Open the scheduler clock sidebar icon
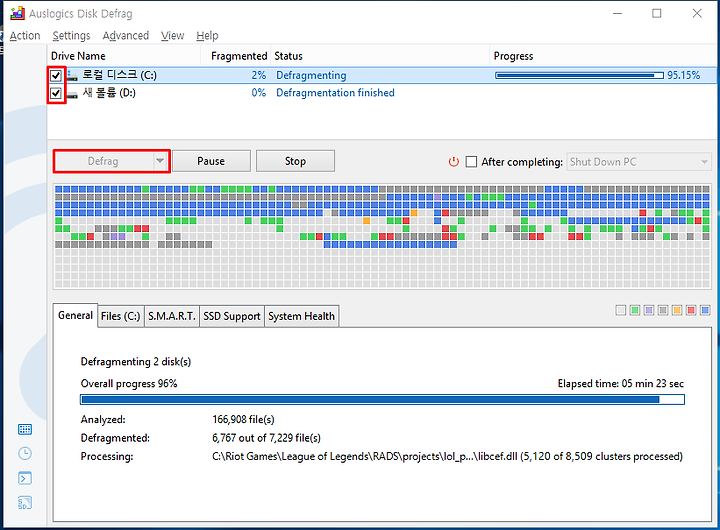 pyautogui.click(x=25, y=454)
